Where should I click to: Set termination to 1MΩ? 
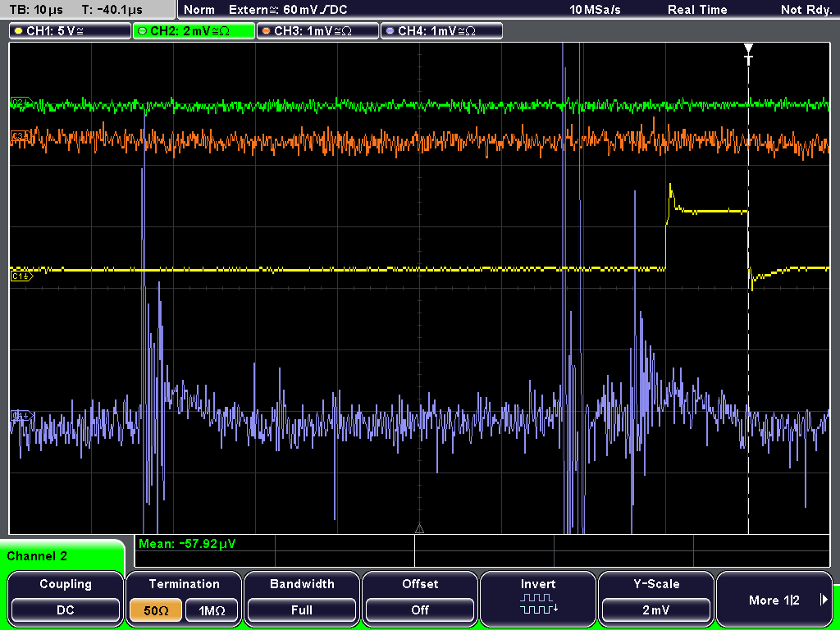[x=212, y=610]
